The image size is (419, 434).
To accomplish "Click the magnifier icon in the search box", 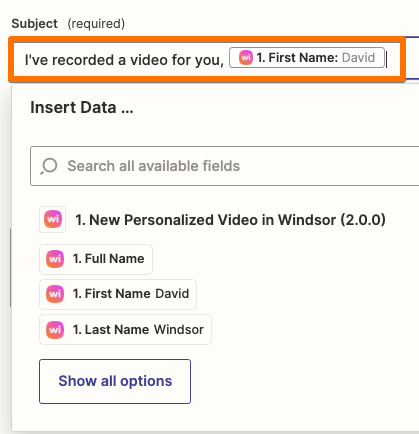I will coord(49,166).
